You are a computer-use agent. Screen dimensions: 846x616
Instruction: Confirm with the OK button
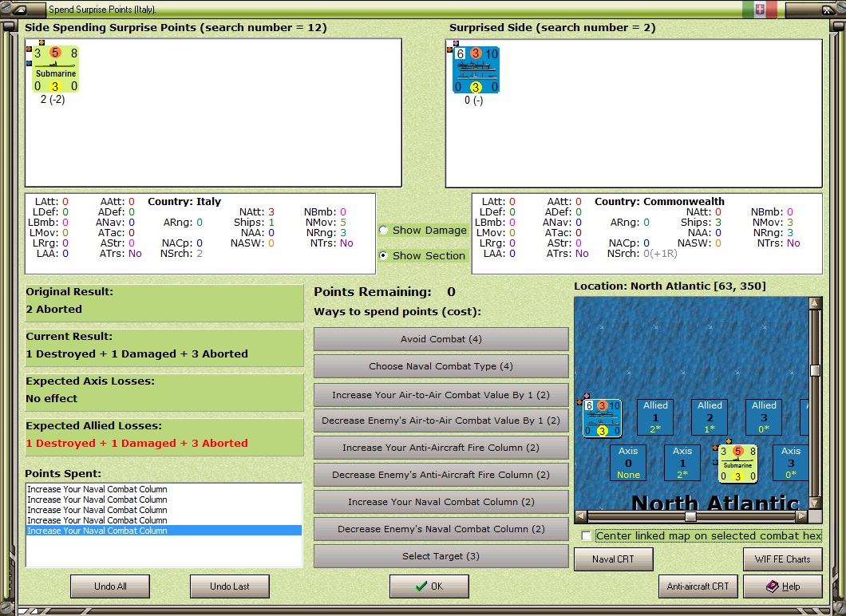pyautogui.click(x=429, y=586)
